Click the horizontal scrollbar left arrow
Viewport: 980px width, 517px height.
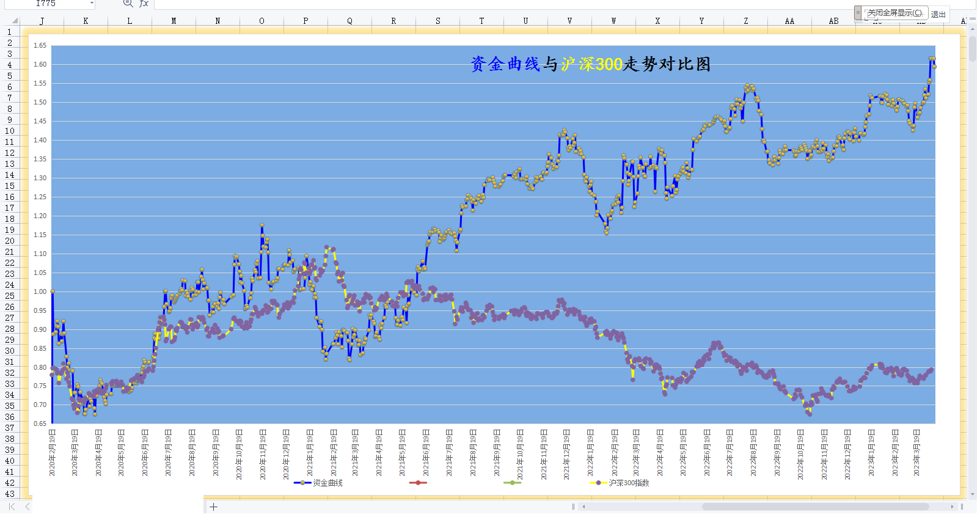click(583, 507)
